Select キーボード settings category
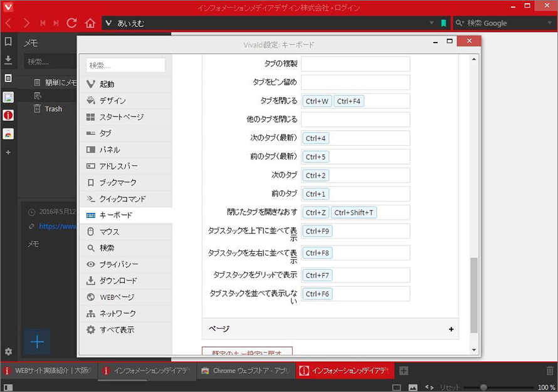 [x=125, y=215]
